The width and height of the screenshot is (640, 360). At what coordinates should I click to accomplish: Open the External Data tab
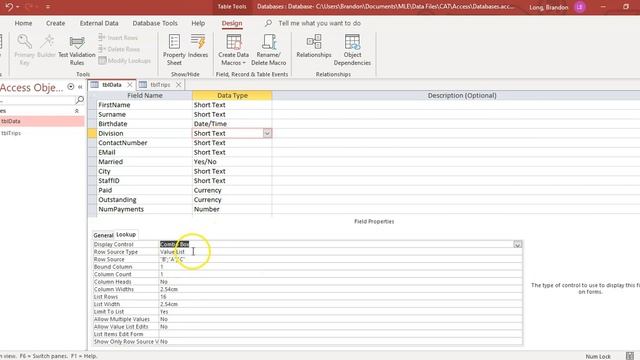tap(99, 23)
